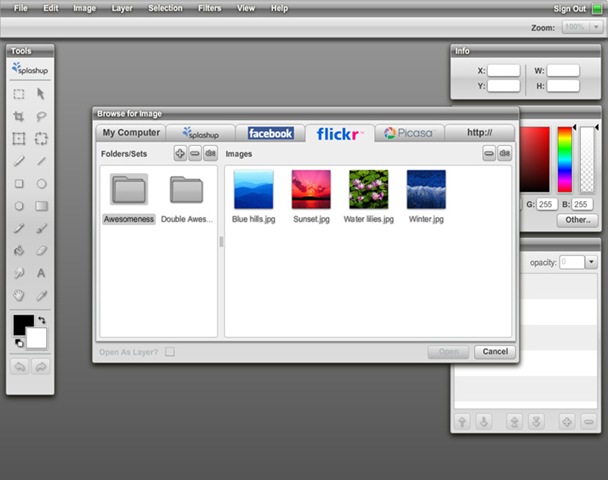Open the layer opacity dropdown
The height and width of the screenshot is (480, 608).
pyautogui.click(x=592, y=262)
